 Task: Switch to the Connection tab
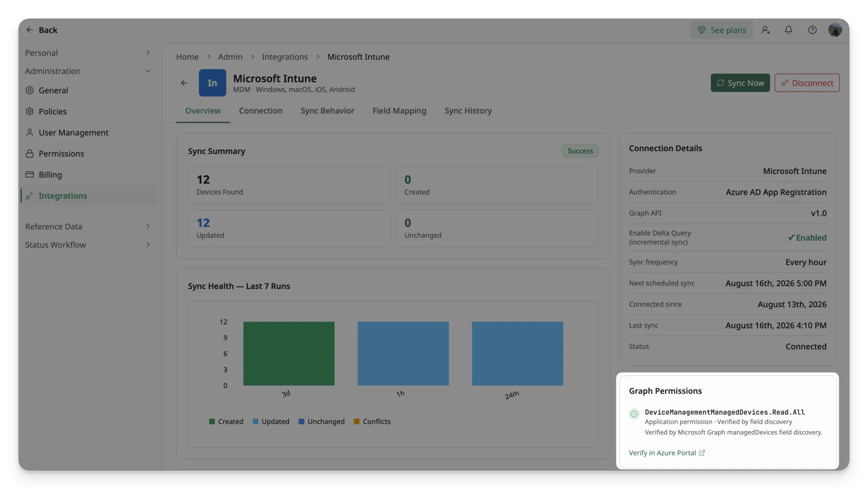coord(261,111)
